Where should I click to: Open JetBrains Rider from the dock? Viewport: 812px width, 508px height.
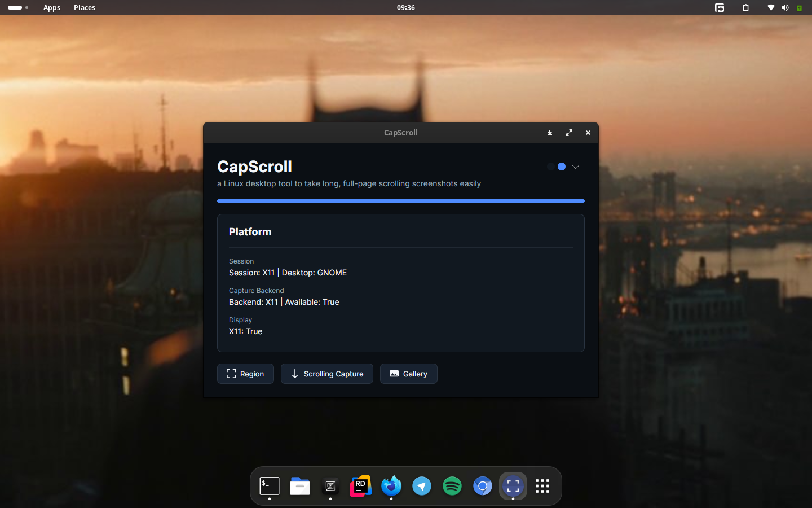[361, 486]
